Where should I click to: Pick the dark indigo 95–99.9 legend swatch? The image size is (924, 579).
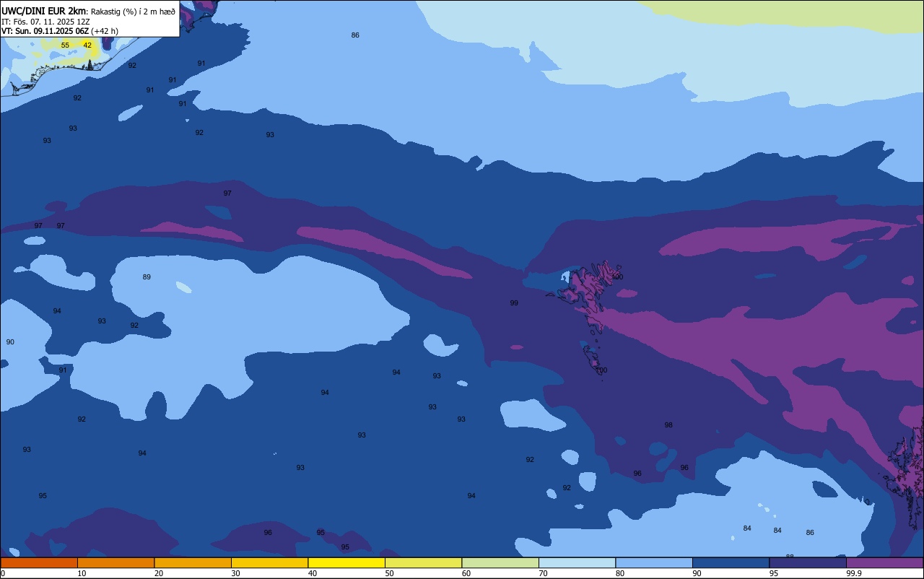pyautogui.click(x=808, y=562)
